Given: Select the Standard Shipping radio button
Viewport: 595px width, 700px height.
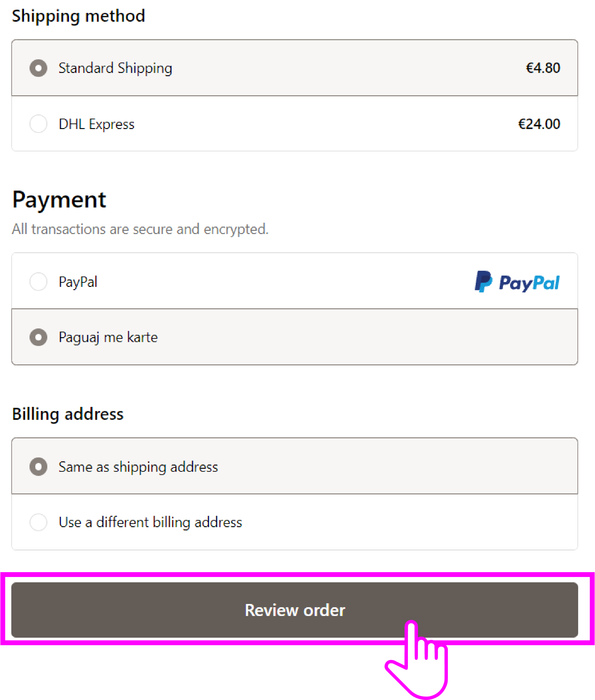Looking at the screenshot, I should (x=39, y=68).
